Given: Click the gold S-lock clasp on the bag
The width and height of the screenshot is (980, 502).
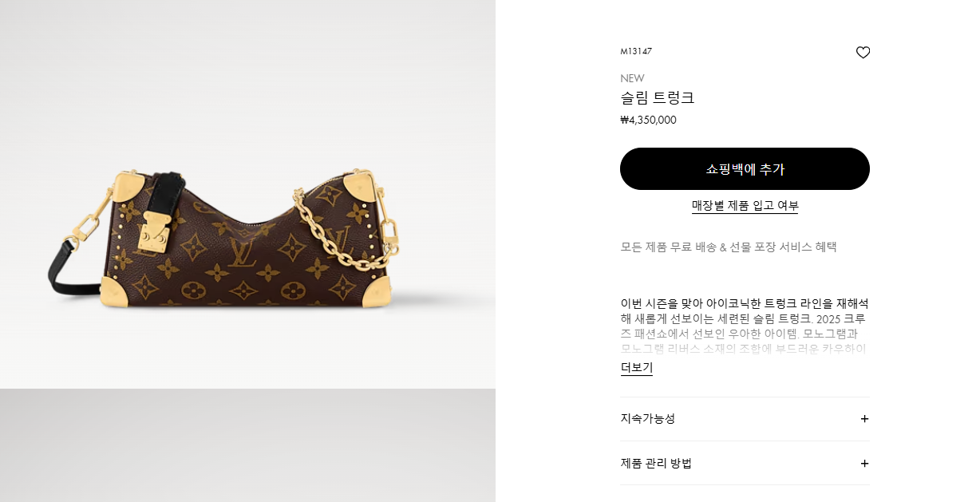Looking at the screenshot, I should tap(151, 233).
